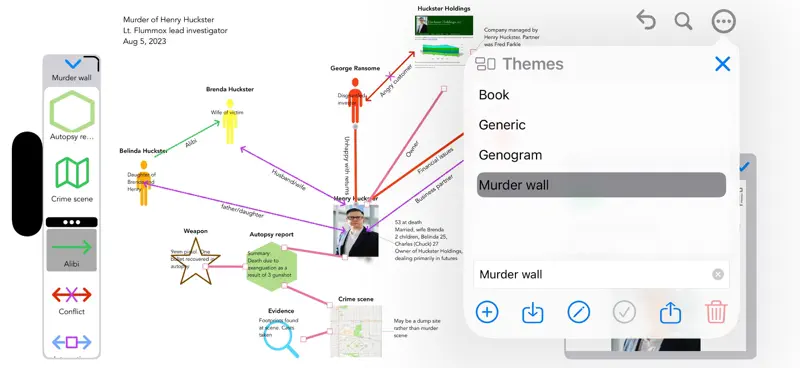
Task: Open search with the magnifier icon
Action: 683,21
